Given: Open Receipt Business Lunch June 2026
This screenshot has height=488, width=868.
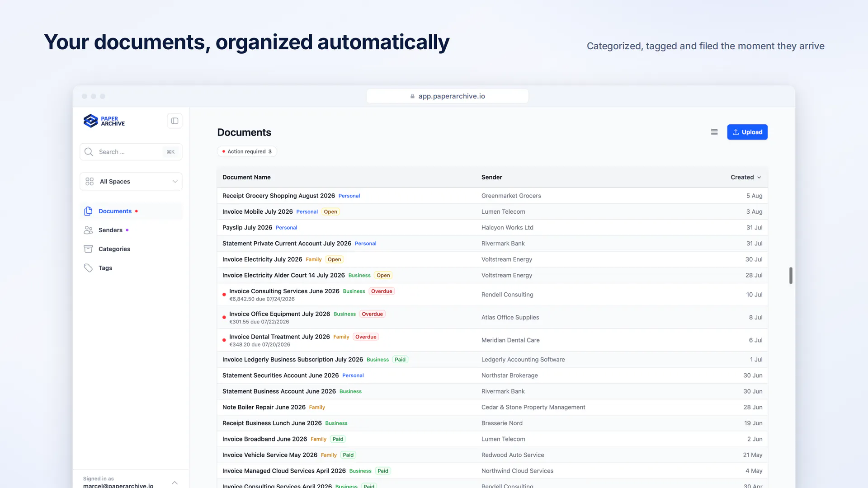Looking at the screenshot, I should 272,423.
